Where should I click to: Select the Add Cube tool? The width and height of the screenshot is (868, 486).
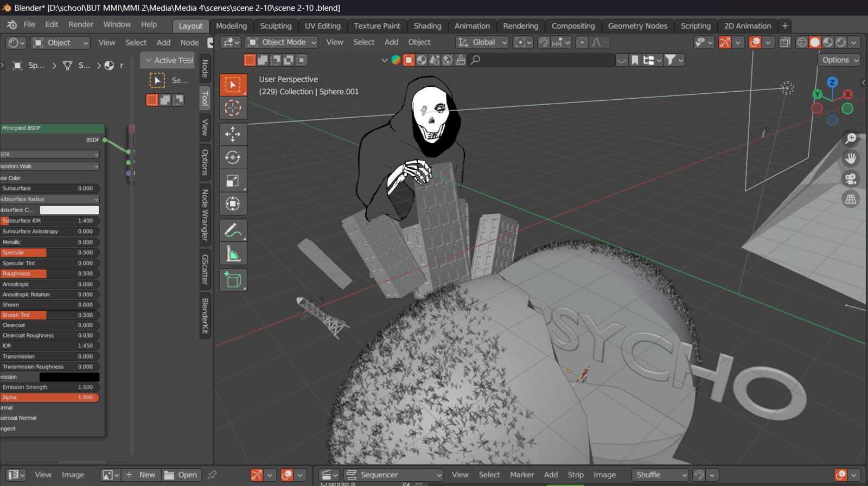233,280
